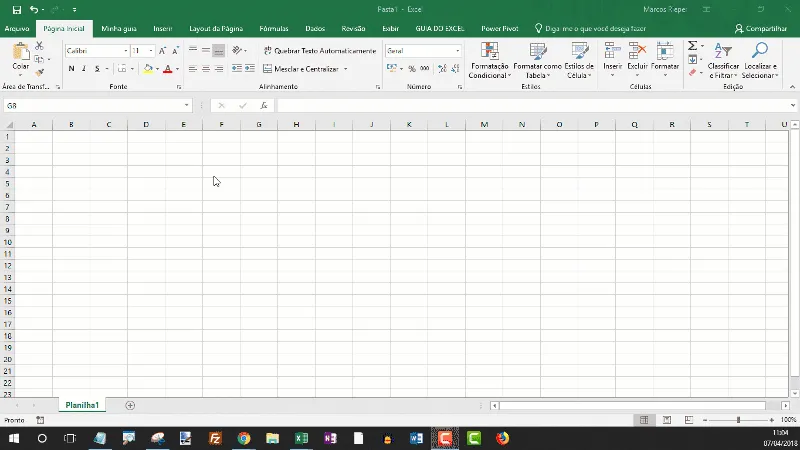
Task: Align text to bottom of cell
Action: 219,50
